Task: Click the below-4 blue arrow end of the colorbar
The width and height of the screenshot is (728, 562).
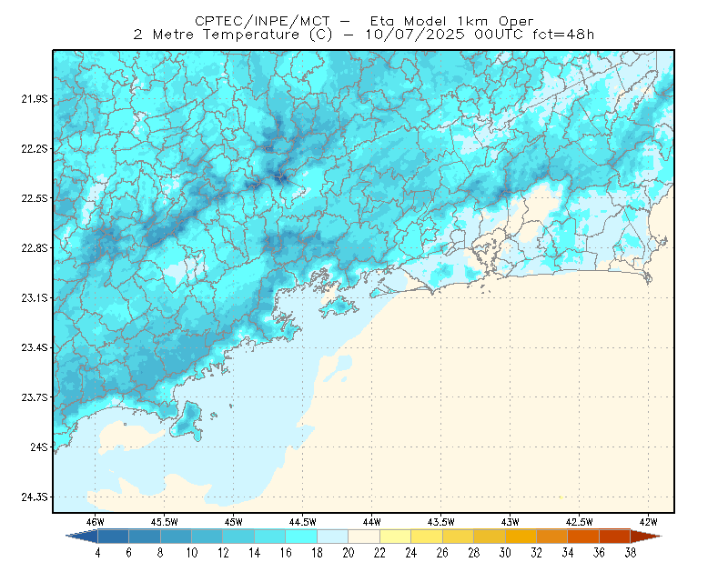Action: pos(83,536)
